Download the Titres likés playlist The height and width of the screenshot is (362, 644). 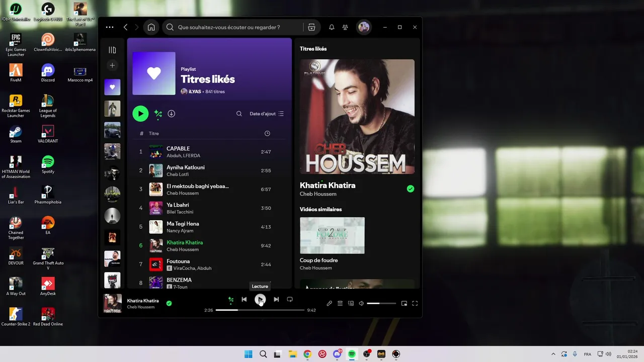coord(171,114)
